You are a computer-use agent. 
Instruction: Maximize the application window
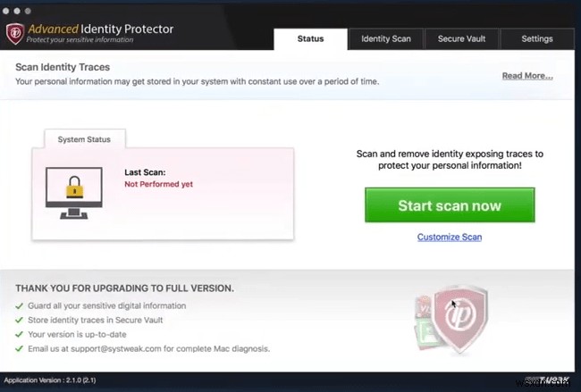click(27, 13)
